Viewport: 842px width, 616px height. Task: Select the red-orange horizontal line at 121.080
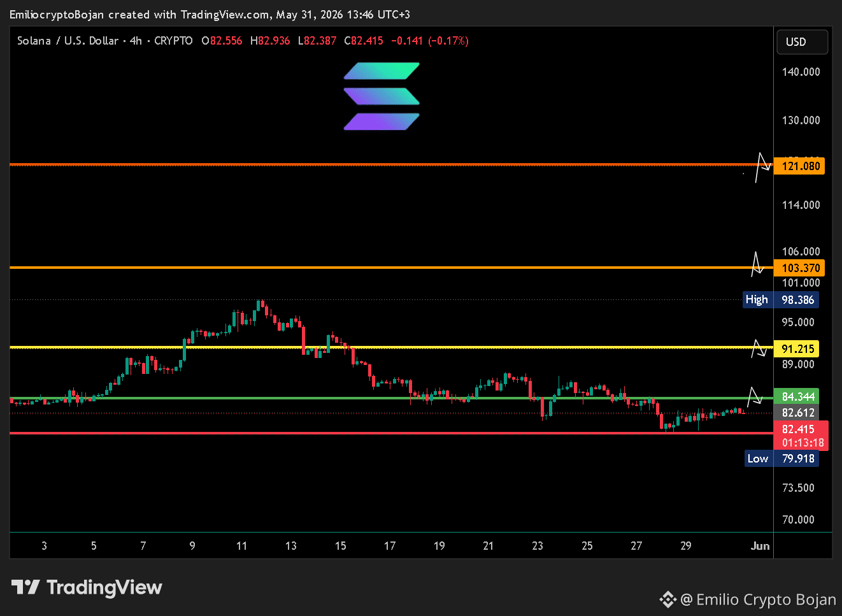(x=391, y=164)
